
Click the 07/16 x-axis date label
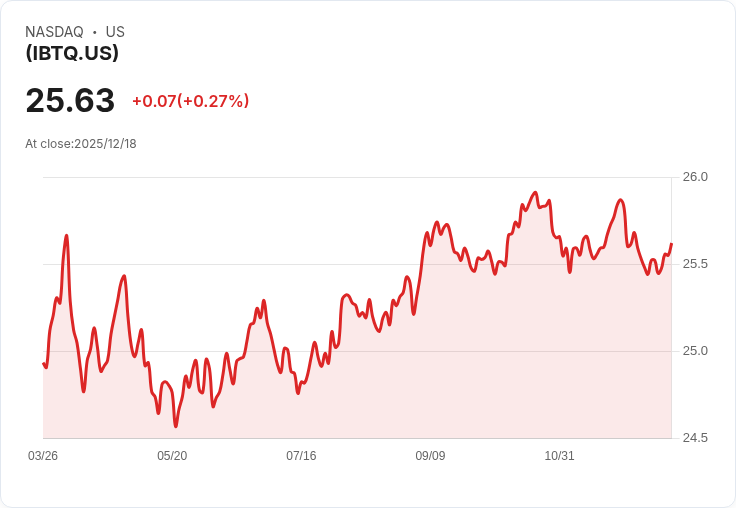click(x=301, y=455)
